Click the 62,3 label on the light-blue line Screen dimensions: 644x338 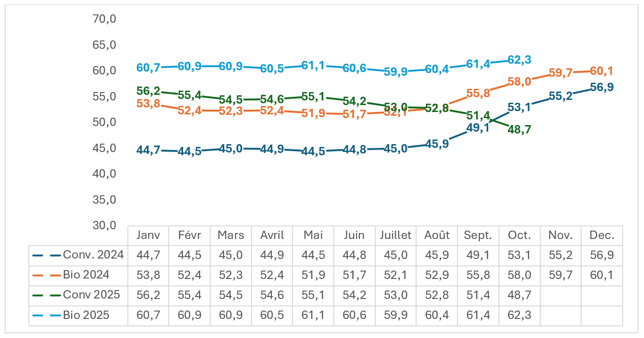[x=519, y=60]
